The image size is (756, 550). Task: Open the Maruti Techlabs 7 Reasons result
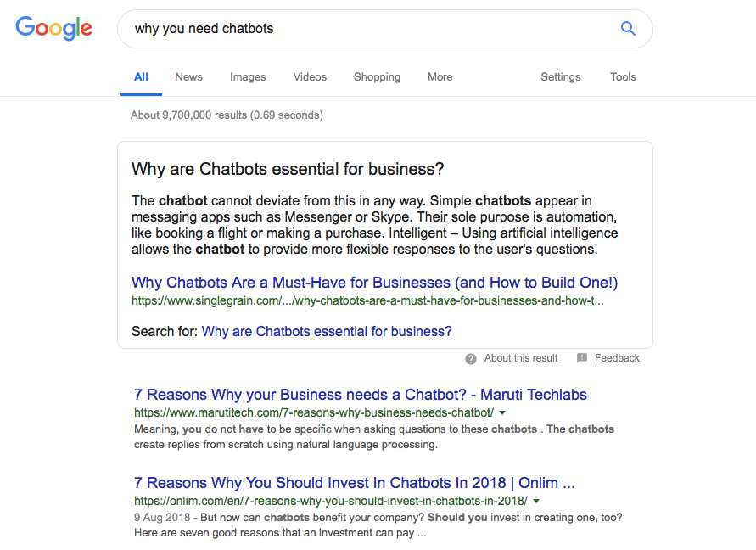[x=360, y=395]
